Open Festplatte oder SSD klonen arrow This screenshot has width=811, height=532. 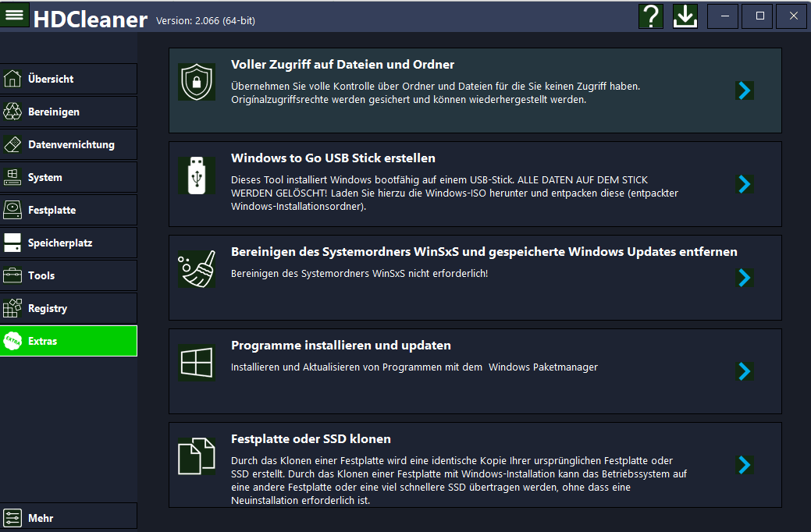tap(744, 465)
